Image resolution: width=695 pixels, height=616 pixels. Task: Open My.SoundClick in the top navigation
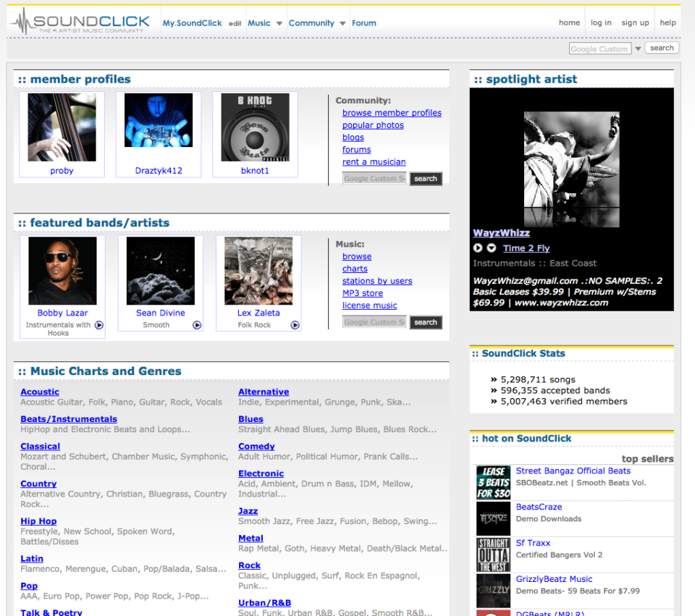point(192,23)
